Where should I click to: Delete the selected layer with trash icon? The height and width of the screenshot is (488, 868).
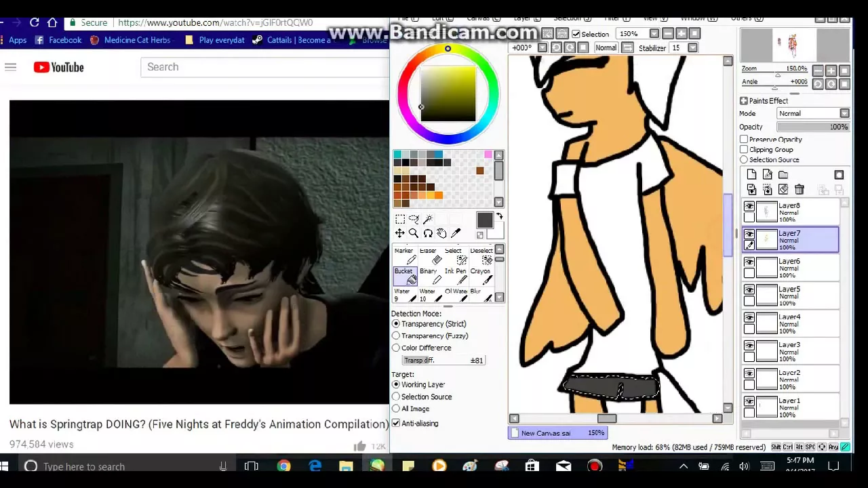click(799, 190)
